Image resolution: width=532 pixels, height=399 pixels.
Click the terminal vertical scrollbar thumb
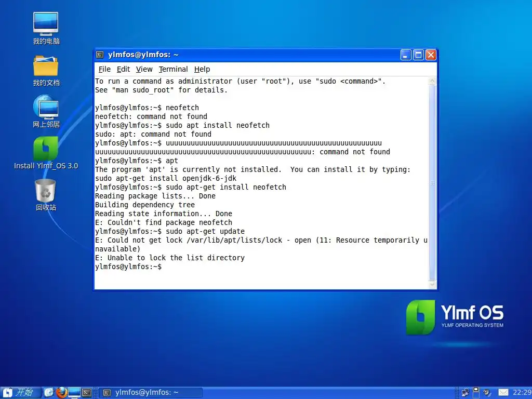tap(432, 183)
